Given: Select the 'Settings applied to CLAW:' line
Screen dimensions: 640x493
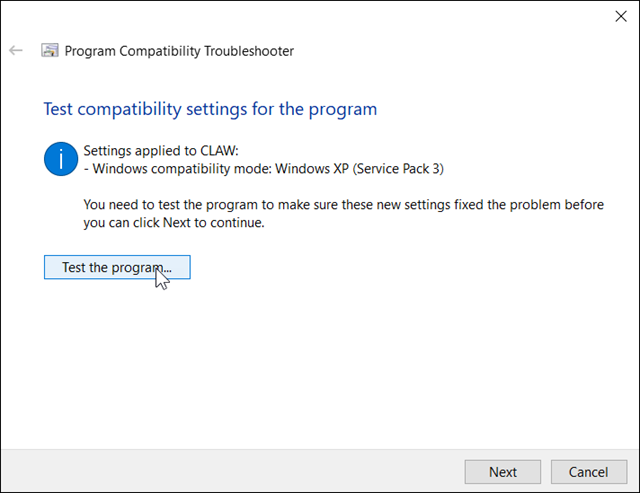Looking at the screenshot, I should click(161, 151).
